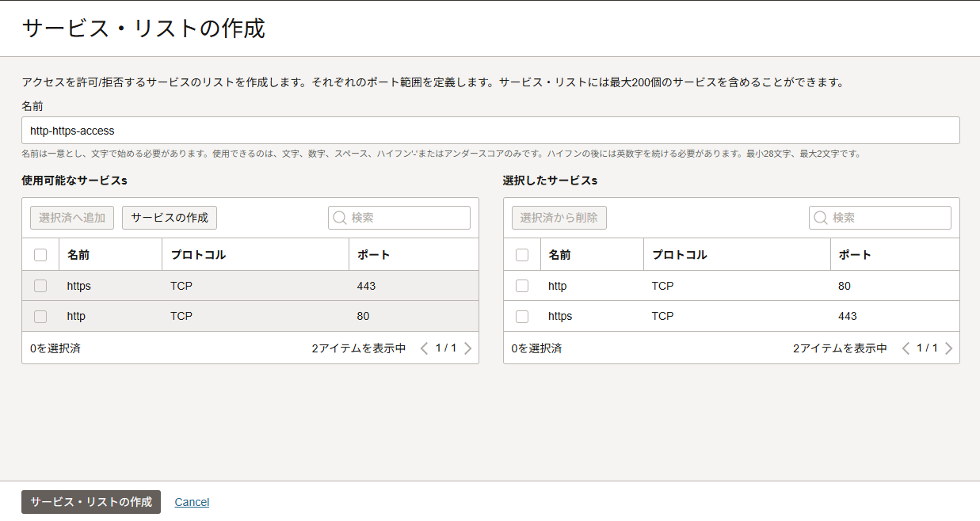Viewport: 980px width, 521px height.
Task: Click the search field in available services
Action: tap(408, 218)
